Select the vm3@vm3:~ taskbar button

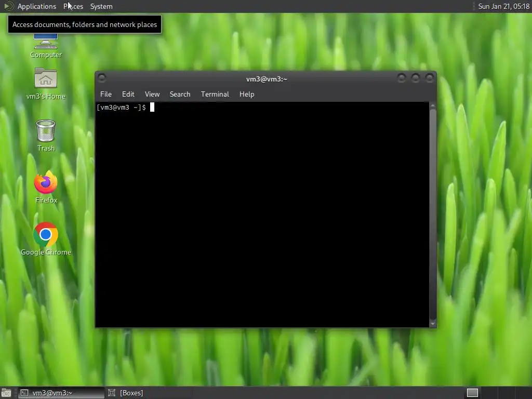coord(61,393)
